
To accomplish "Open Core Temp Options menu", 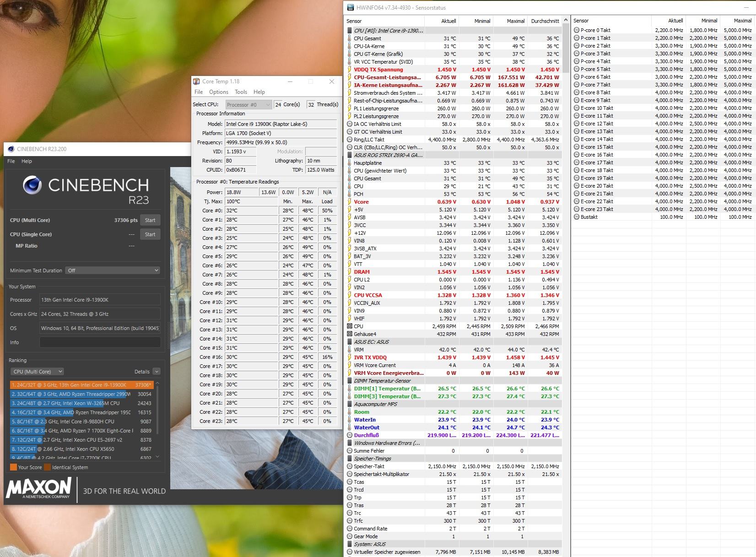I will pyautogui.click(x=219, y=92).
